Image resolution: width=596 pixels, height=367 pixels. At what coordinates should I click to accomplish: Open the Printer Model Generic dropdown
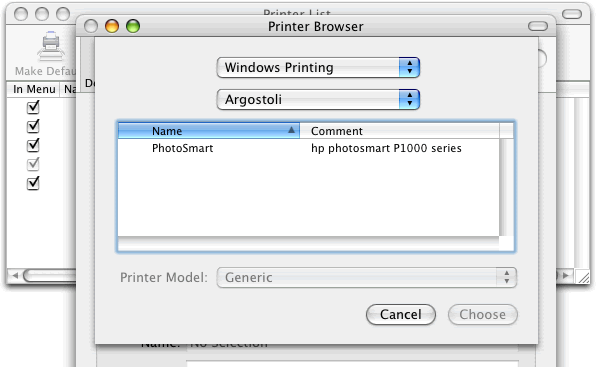coord(366,277)
